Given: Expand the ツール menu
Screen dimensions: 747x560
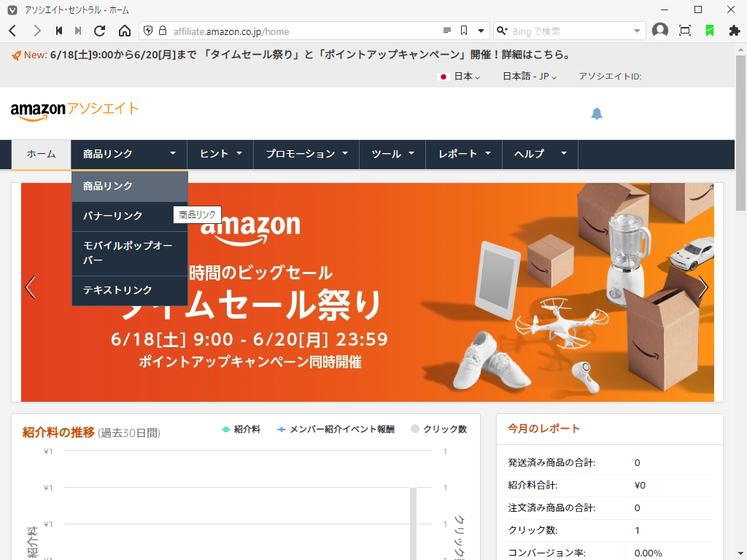Looking at the screenshot, I should (x=392, y=155).
